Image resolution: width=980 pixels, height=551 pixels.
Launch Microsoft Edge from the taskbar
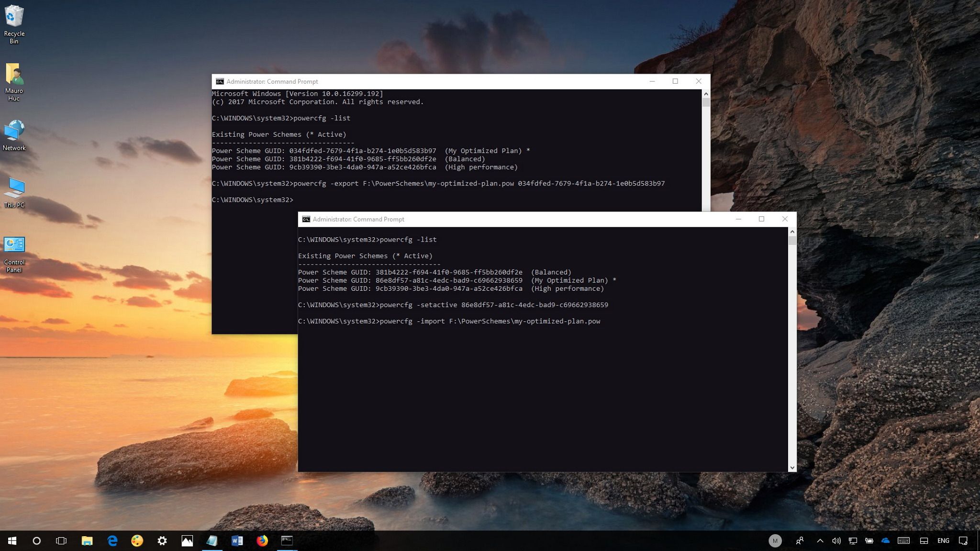pos(112,541)
